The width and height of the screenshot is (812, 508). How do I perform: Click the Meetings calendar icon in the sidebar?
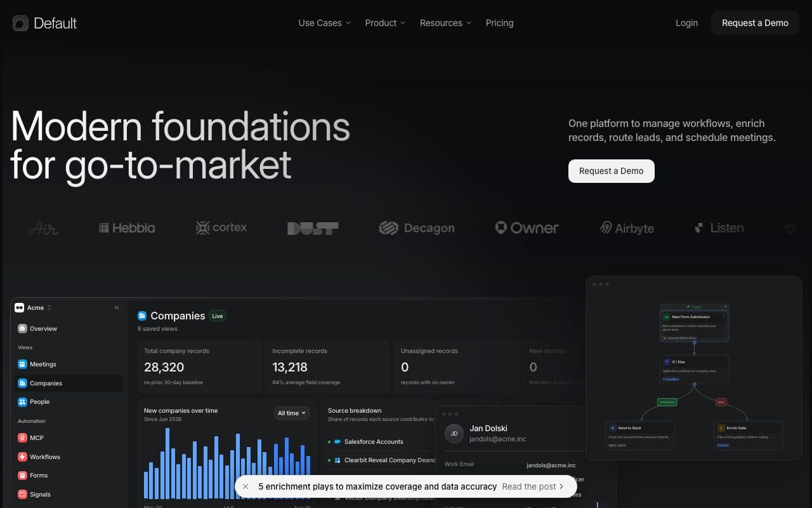coord(23,364)
